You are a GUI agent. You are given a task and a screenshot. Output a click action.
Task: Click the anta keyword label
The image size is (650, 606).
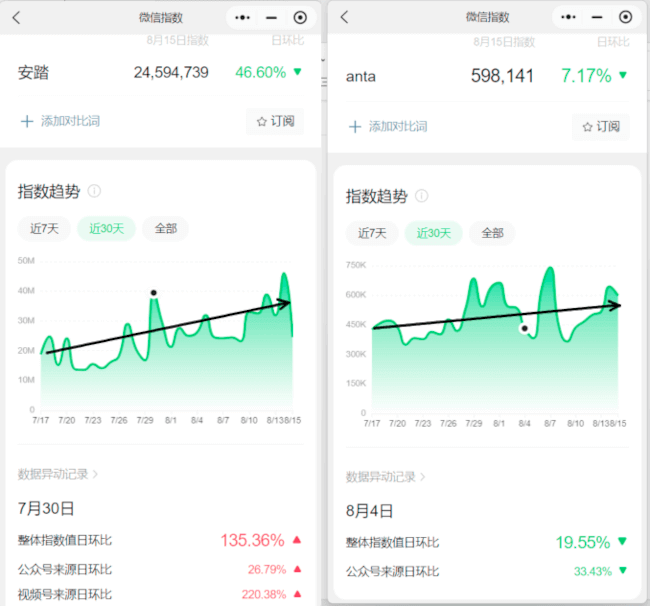tap(361, 77)
